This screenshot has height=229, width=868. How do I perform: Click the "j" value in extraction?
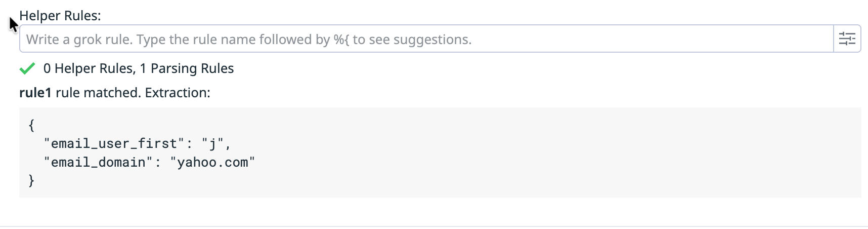pos(213,144)
